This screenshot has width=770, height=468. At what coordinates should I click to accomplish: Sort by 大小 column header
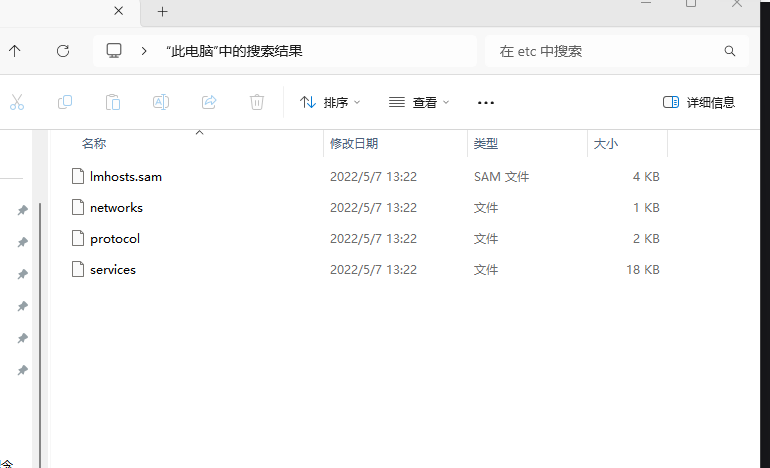tap(606, 144)
